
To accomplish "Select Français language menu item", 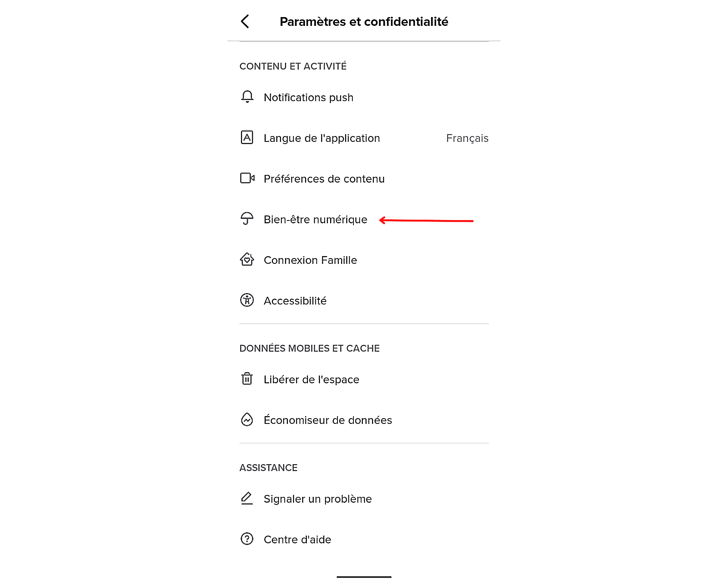I will (x=468, y=138).
